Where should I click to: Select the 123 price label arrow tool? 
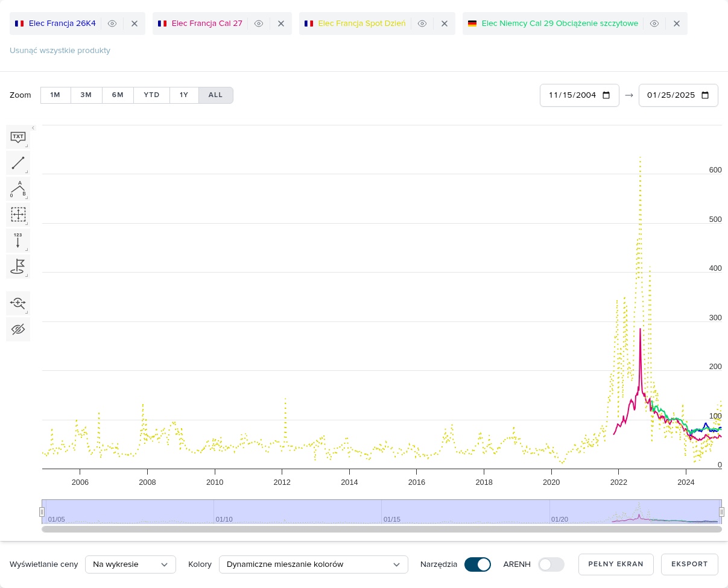[18, 241]
